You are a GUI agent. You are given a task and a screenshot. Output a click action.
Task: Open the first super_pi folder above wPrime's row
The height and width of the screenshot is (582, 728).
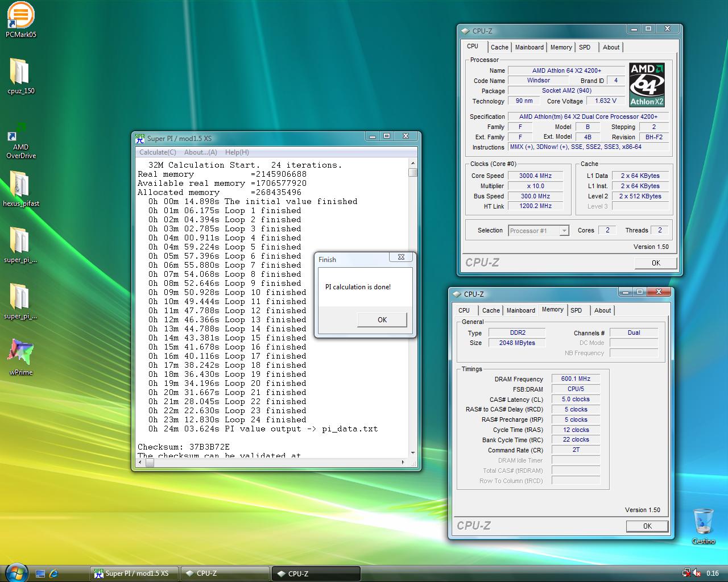[20, 245]
